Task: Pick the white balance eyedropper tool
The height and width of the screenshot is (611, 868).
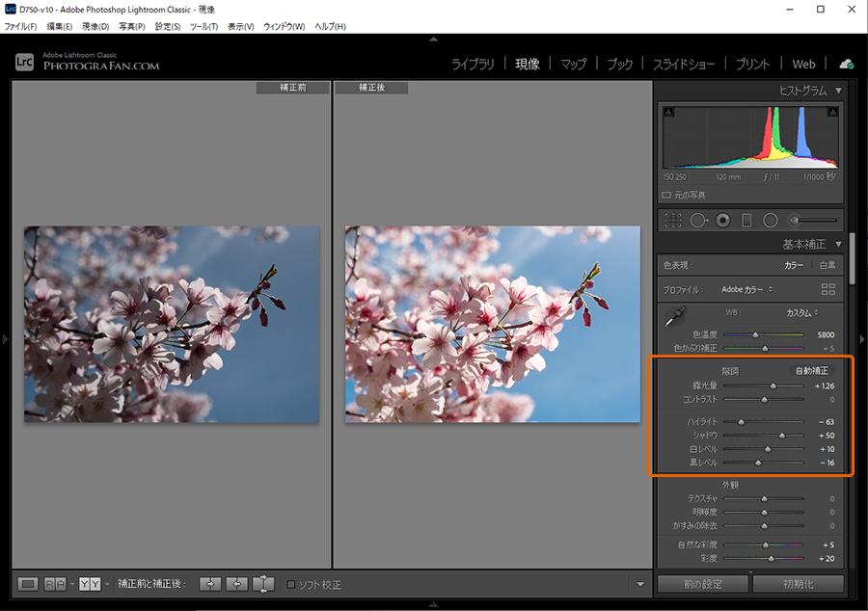Action: [x=674, y=316]
